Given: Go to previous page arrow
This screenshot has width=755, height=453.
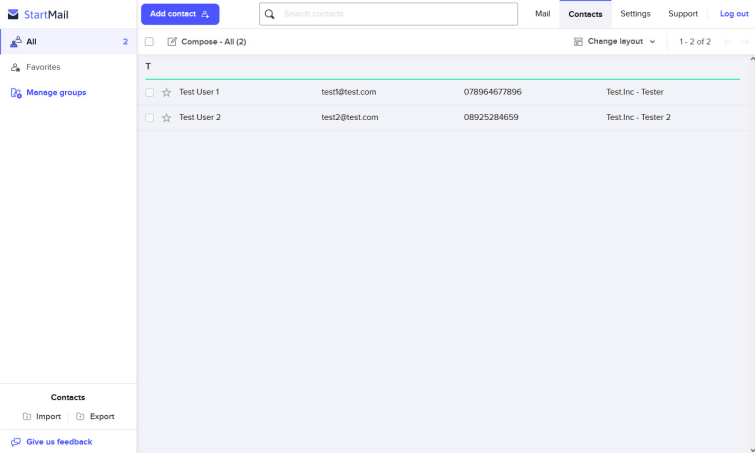Looking at the screenshot, I should tap(728, 42).
